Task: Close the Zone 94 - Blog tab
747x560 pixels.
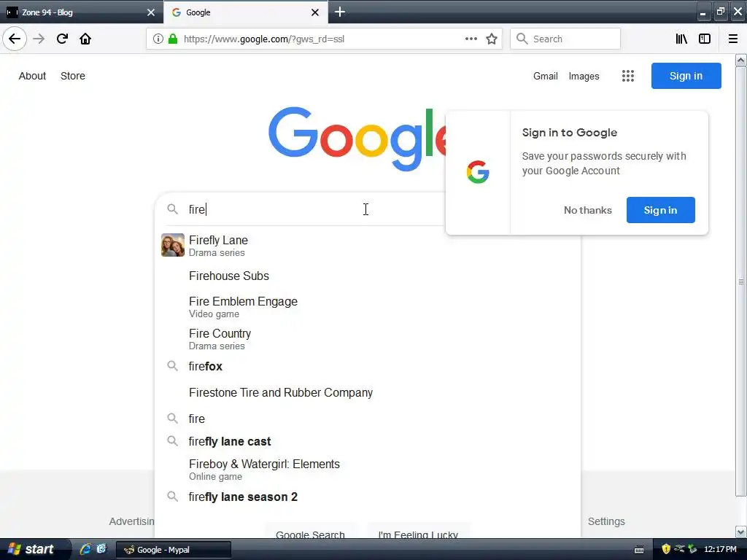Action: [151, 12]
